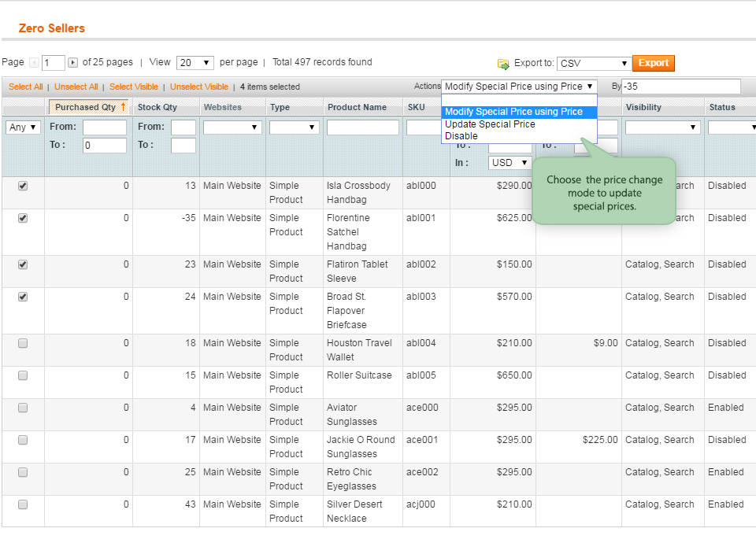Uncheck the Isla Crossbody Handbag row
Screen dimensions: 756x554
click(x=23, y=187)
